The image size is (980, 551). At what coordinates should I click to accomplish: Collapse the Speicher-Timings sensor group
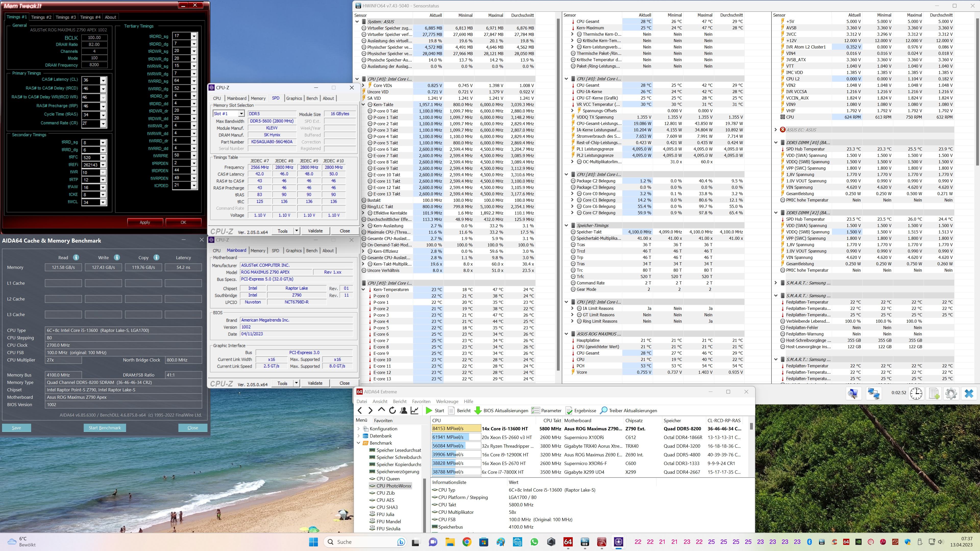[x=566, y=226]
